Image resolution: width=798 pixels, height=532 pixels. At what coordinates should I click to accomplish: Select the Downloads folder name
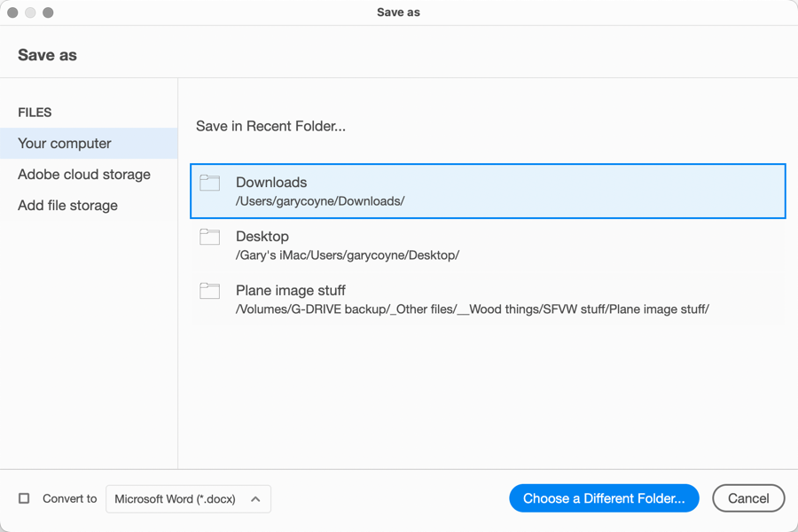[271, 183]
